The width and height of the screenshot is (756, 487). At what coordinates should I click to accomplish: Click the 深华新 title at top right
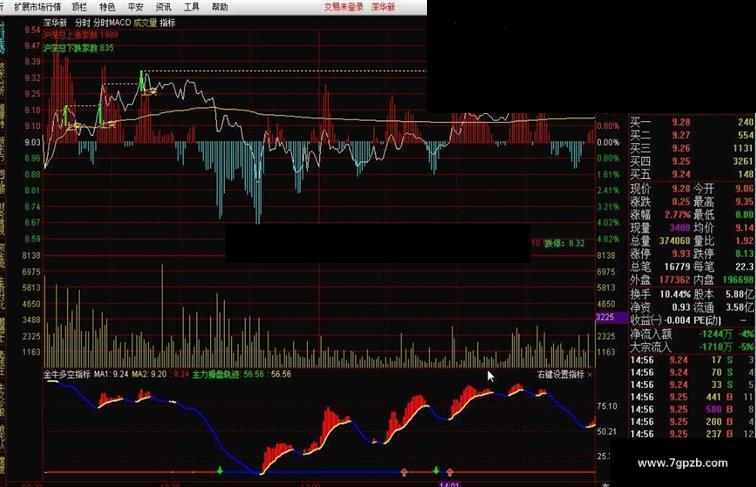tap(383, 7)
